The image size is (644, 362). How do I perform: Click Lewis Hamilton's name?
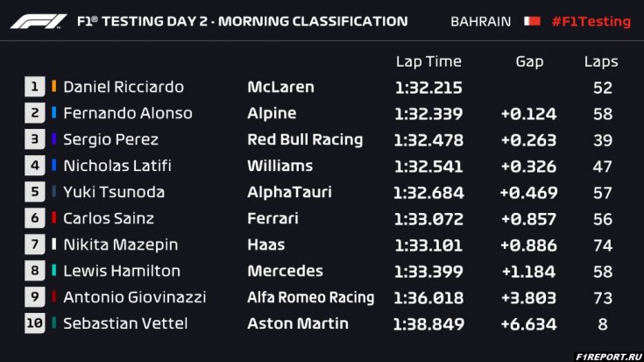(122, 271)
